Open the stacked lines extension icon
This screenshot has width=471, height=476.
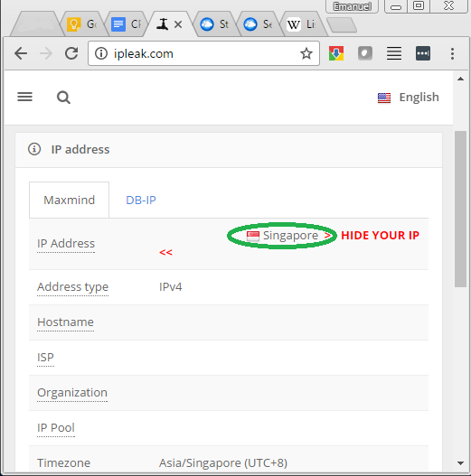[x=394, y=53]
